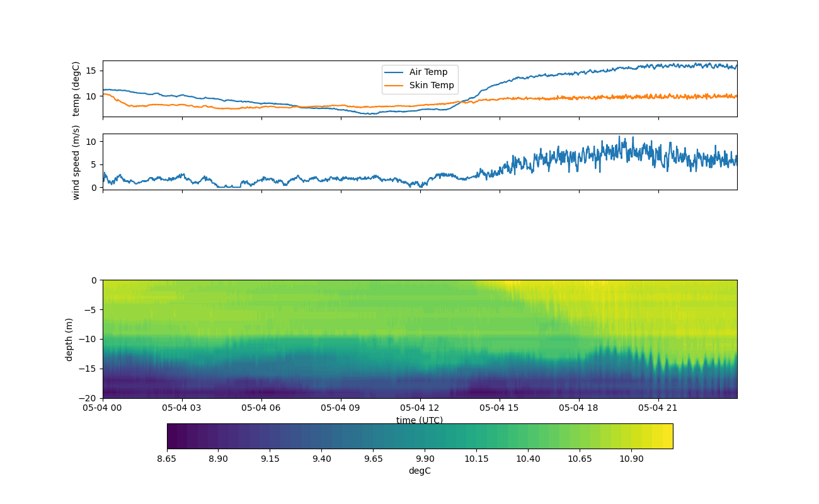Click the '05-04 12' time tick label
Viewport: 819px width, 504px height.
(420, 408)
